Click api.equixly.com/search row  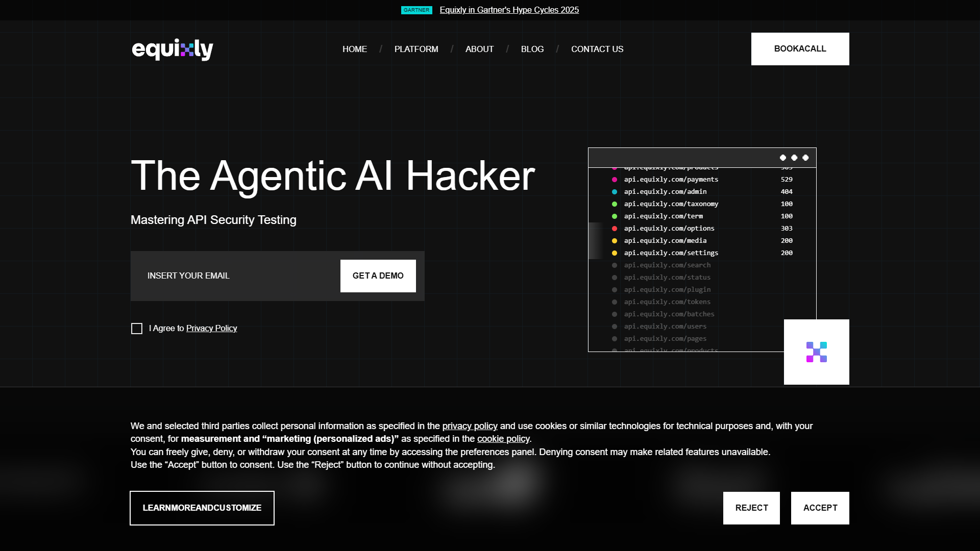point(702,265)
